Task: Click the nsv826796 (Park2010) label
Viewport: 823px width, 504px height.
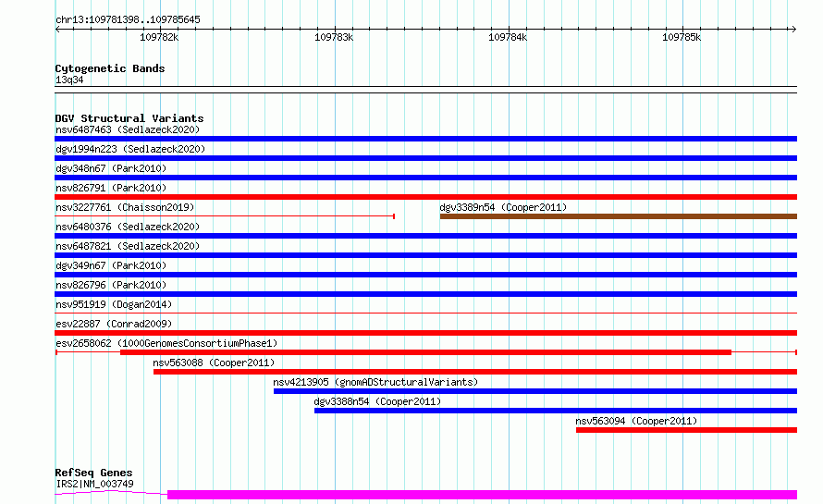Action: (x=111, y=285)
